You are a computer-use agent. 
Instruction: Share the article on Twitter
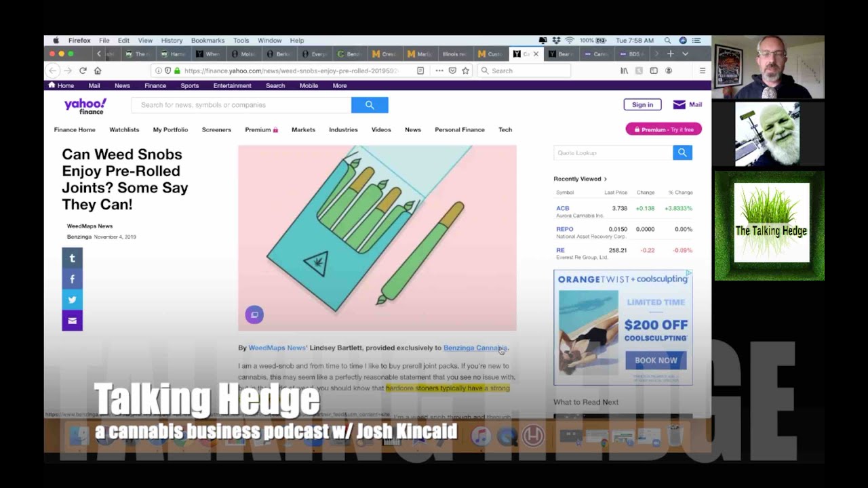(x=73, y=300)
